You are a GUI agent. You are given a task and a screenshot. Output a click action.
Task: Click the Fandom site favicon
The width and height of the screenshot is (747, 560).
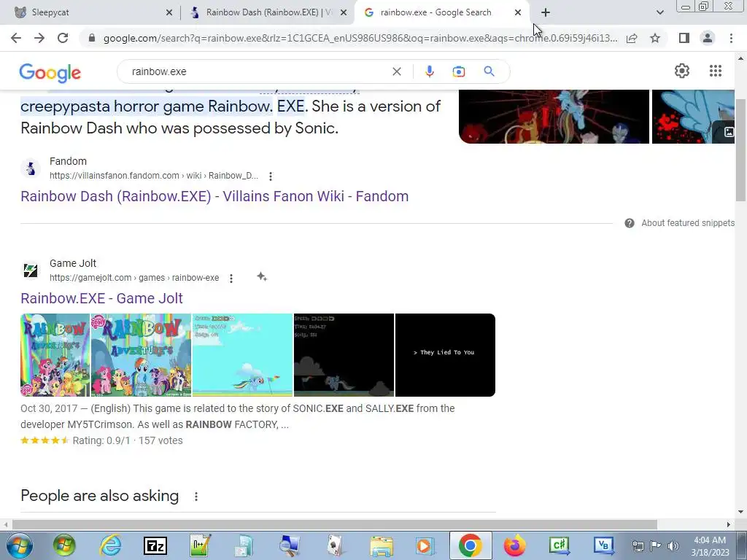(31, 168)
